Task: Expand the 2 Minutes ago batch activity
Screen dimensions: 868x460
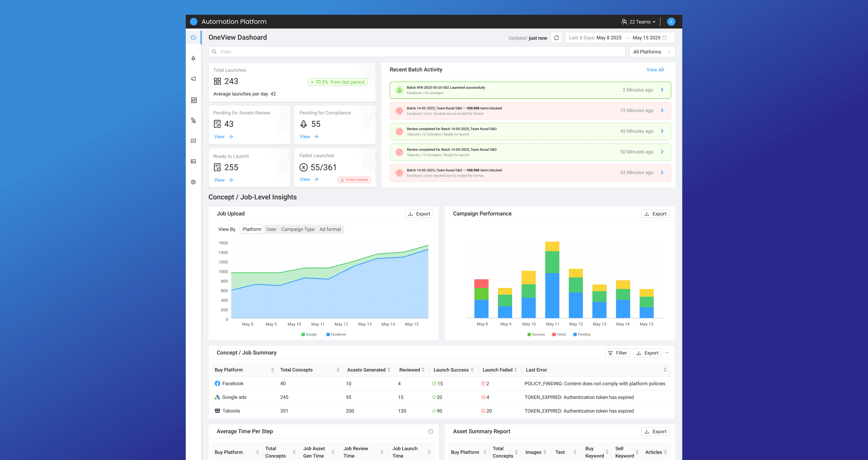Action: pos(662,90)
